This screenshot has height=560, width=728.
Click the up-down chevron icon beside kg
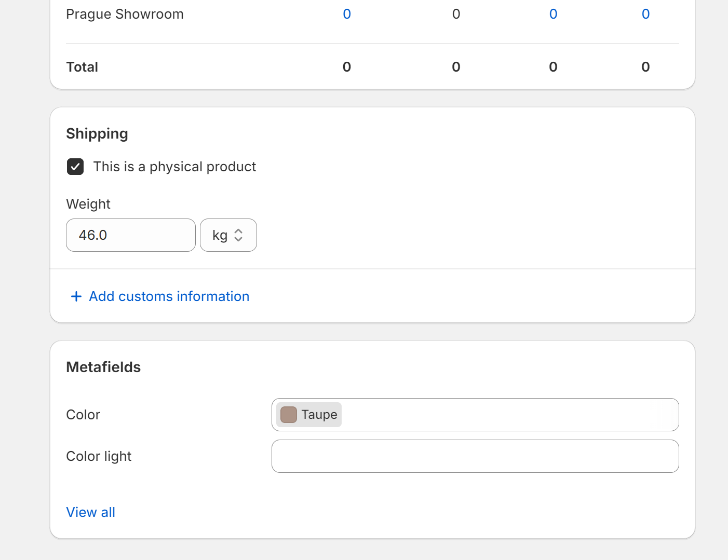238,235
